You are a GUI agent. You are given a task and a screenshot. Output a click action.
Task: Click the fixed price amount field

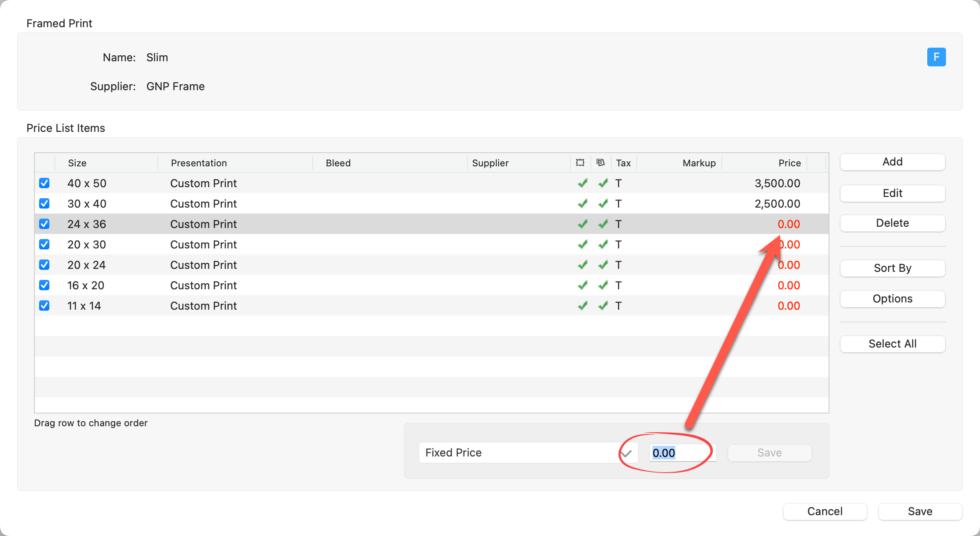pyautogui.click(x=682, y=453)
